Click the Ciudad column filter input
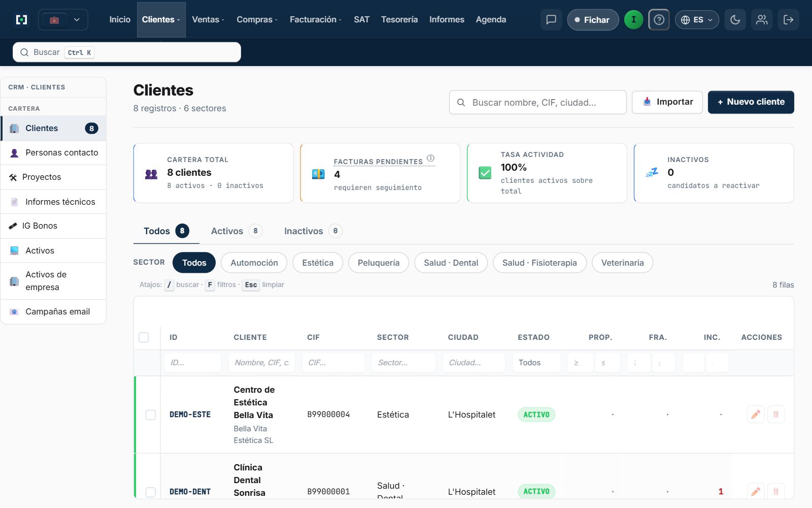812x508 pixels. (x=474, y=363)
